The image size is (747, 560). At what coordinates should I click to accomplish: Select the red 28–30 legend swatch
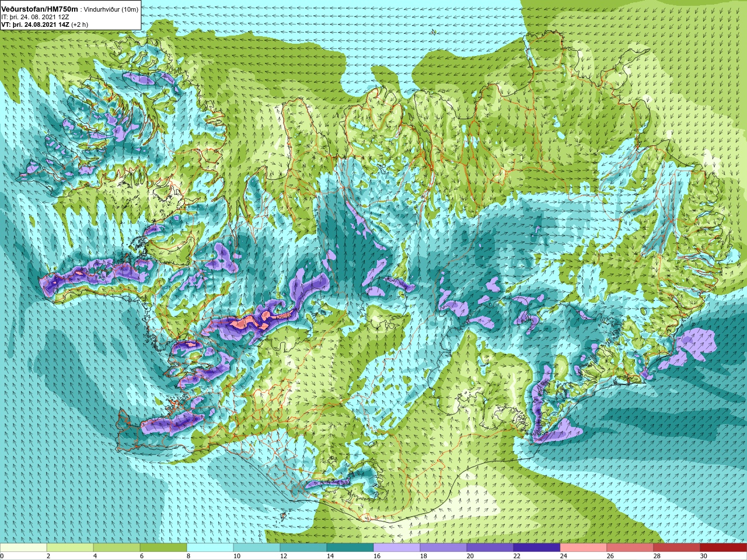tap(677, 548)
